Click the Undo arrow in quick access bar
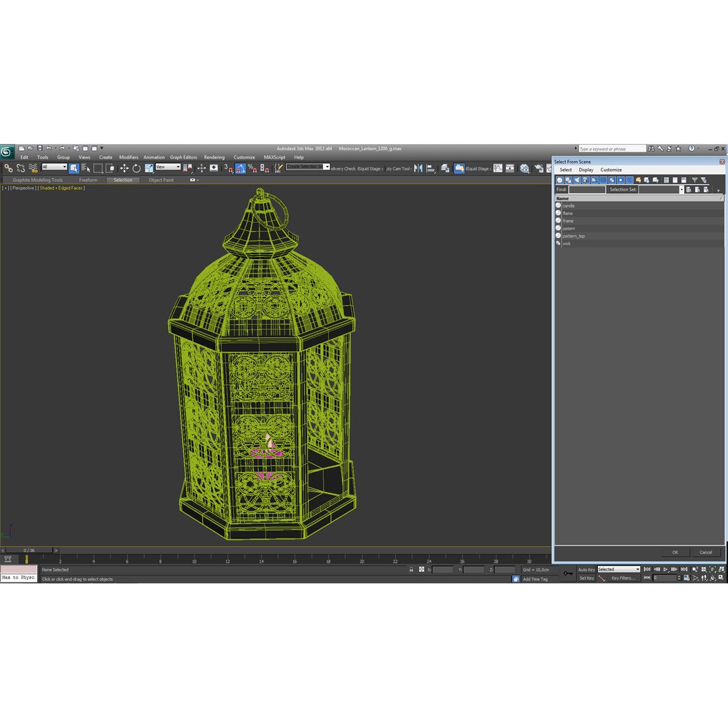This screenshot has height=728, width=728. tap(49, 148)
